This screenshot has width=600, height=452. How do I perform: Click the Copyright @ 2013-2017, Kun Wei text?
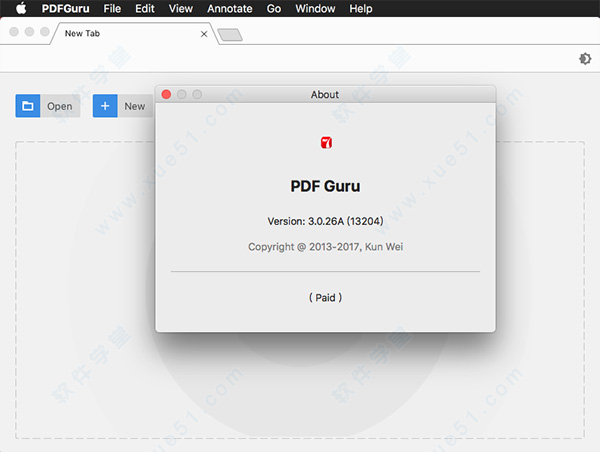[x=325, y=247]
